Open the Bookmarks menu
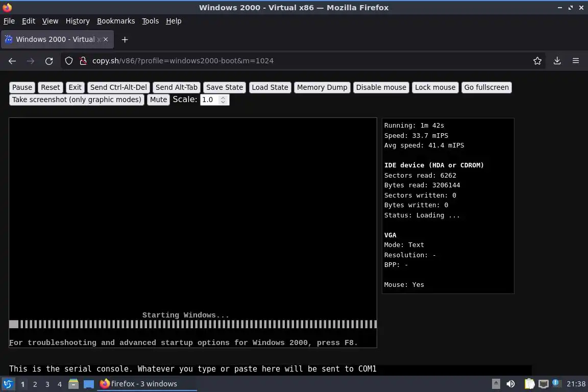The height and width of the screenshot is (392, 588). tap(116, 21)
